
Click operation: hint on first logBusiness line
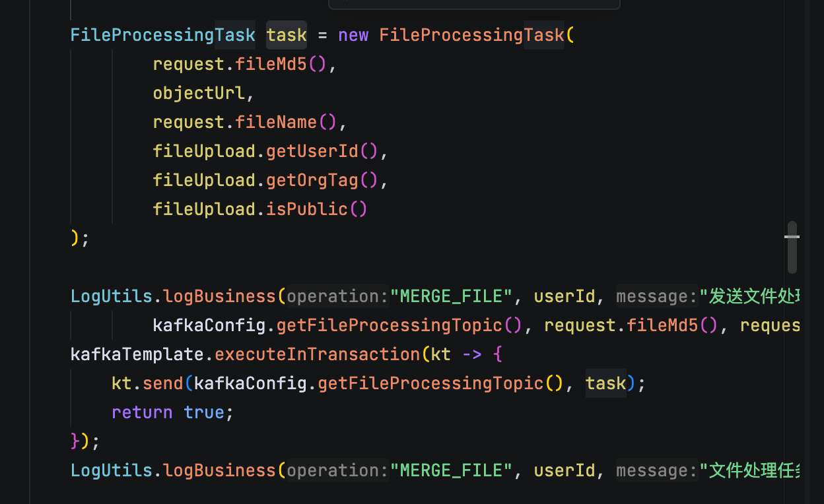337,296
